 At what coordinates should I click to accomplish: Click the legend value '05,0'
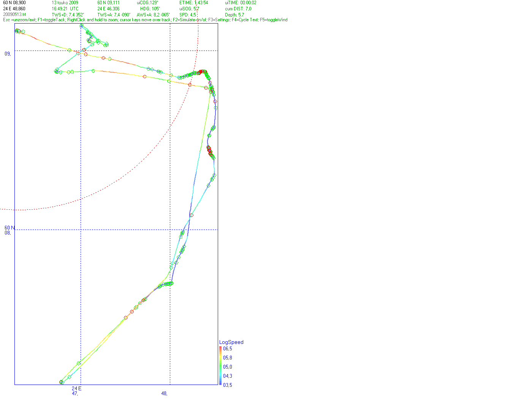228,367
